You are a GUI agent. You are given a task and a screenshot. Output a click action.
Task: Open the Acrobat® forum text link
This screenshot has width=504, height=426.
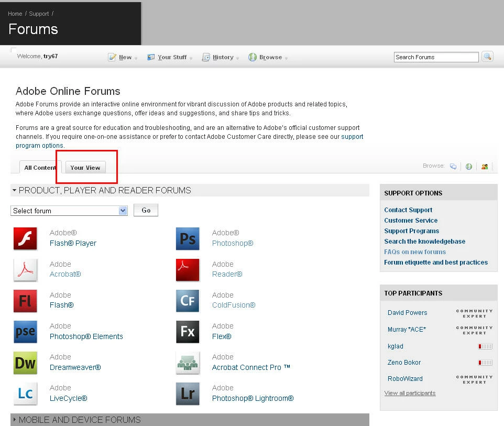(x=65, y=274)
